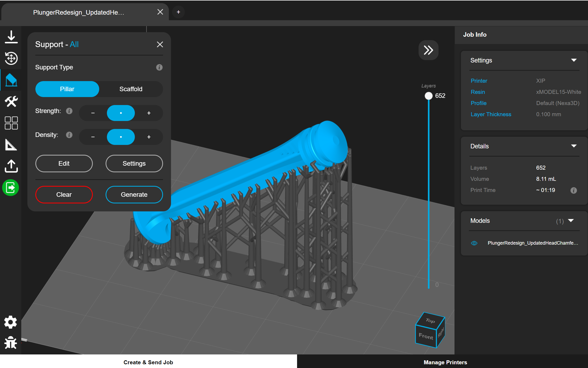The height and width of the screenshot is (368, 588).
Task: Close the Support panel
Action: coord(160,44)
